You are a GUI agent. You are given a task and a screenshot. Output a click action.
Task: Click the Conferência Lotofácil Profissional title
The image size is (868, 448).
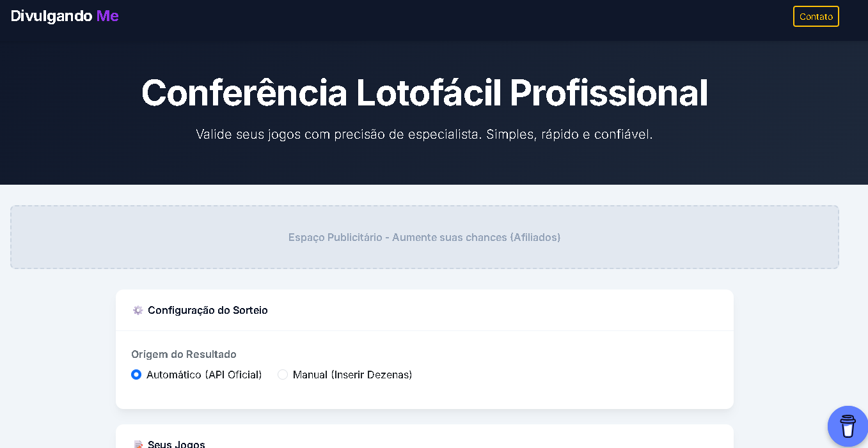pyautogui.click(x=424, y=93)
